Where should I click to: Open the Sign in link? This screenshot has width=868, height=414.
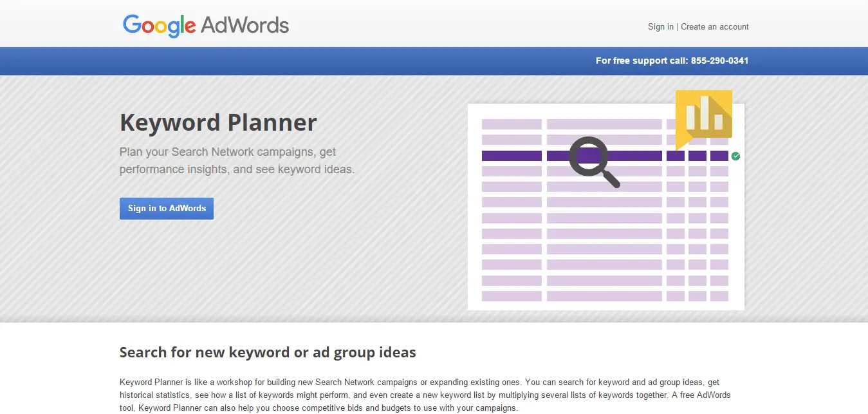coord(661,26)
